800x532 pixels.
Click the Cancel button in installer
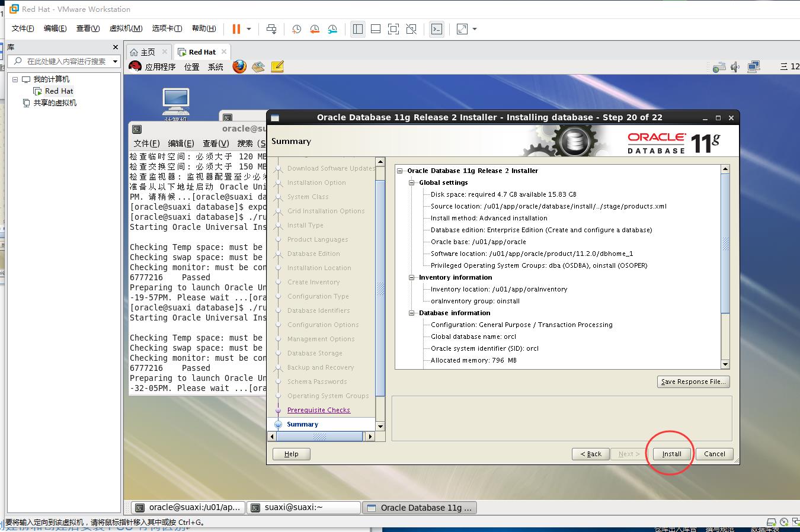click(x=715, y=454)
